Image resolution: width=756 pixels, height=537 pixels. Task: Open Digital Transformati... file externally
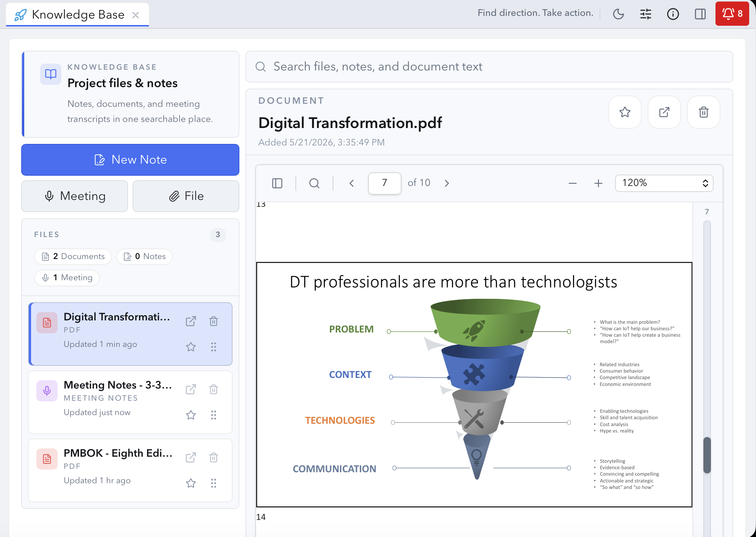click(191, 321)
